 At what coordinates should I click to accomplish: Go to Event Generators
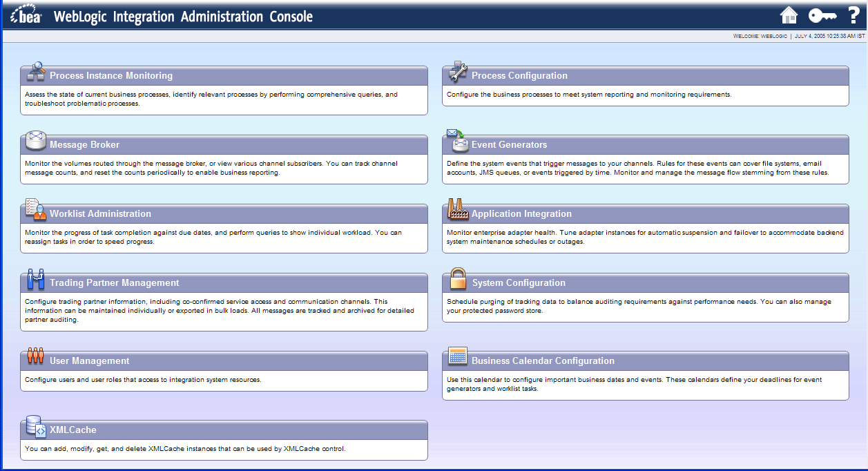[509, 145]
